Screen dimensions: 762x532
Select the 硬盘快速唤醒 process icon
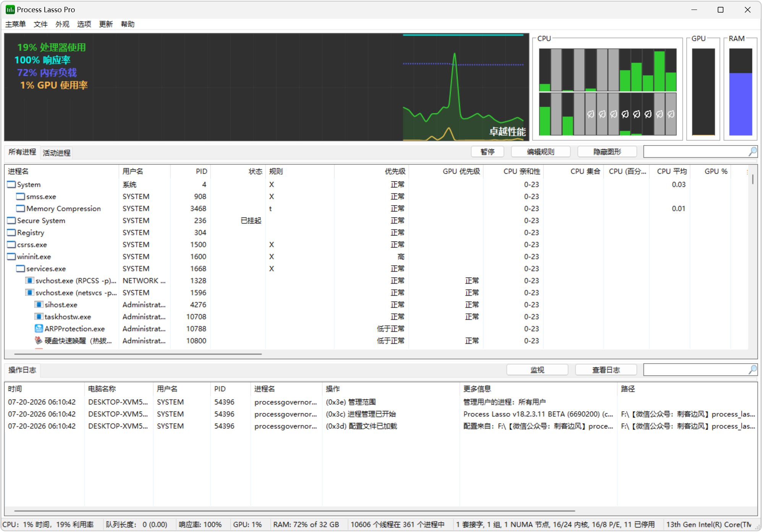(39, 341)
